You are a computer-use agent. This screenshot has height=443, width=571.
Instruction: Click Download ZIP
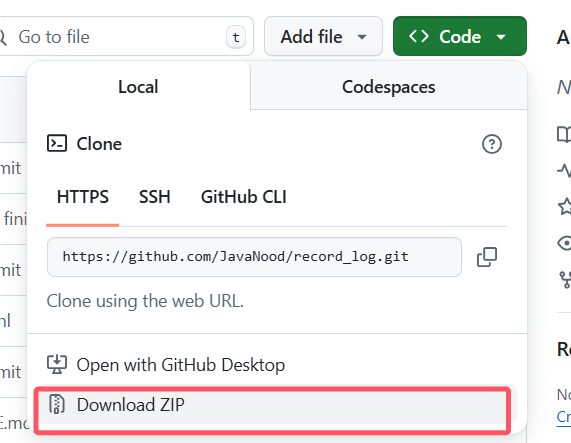click(x=277, y=404)
